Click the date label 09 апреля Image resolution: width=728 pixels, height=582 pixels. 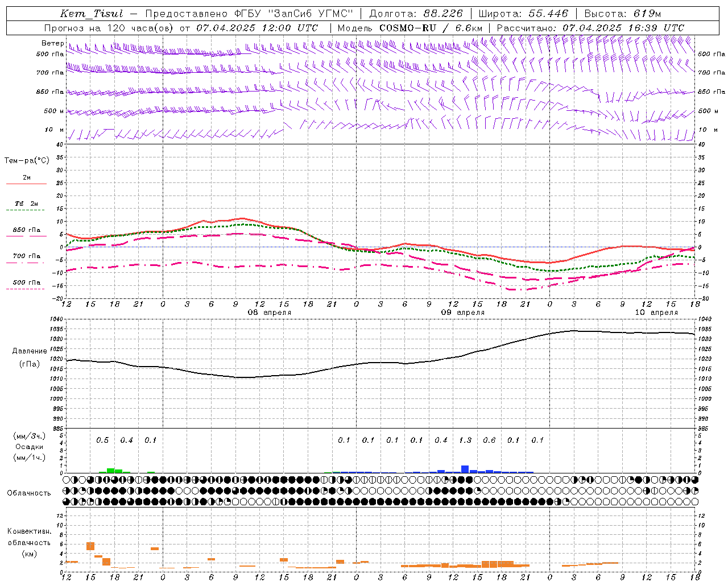[x=463, y=313]
